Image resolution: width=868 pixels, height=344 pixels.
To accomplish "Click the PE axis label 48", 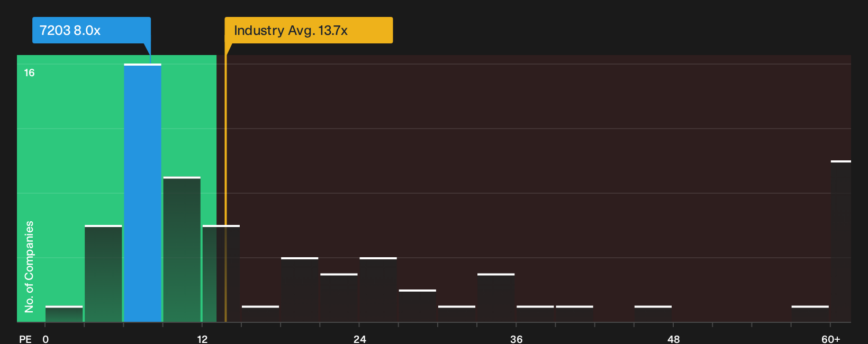I will 673,339.
